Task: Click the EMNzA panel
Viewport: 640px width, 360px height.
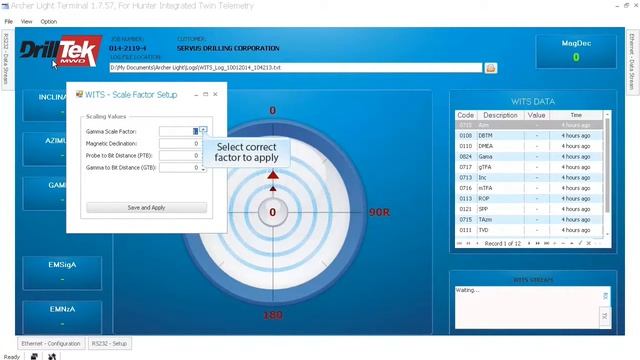Action: click(x=62, y=317)
